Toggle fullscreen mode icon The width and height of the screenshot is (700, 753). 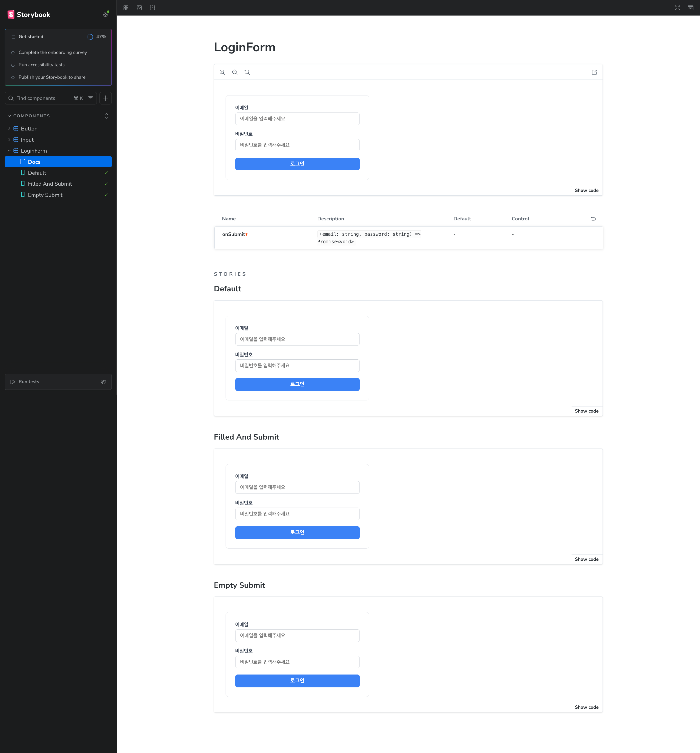[677, 8]
